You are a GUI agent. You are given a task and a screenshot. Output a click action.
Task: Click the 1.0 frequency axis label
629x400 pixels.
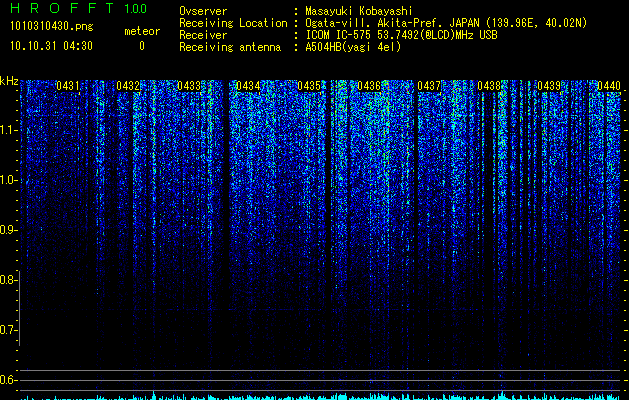coord(8,181)
